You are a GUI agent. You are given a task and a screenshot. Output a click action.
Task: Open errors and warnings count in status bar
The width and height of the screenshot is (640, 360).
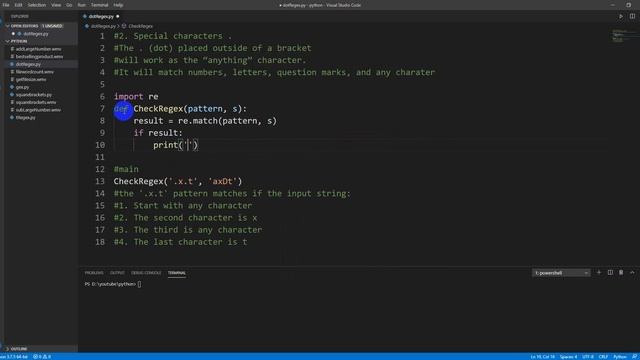click(x=42, y=357)
